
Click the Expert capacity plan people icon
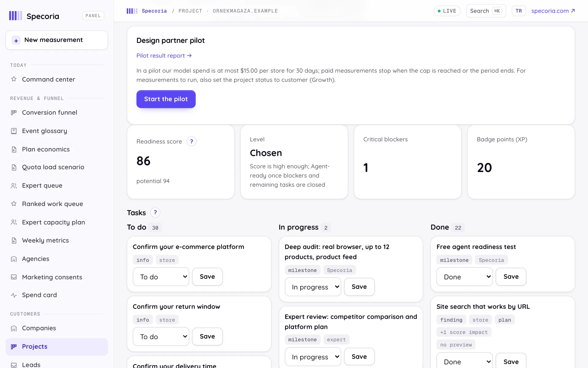14,222
